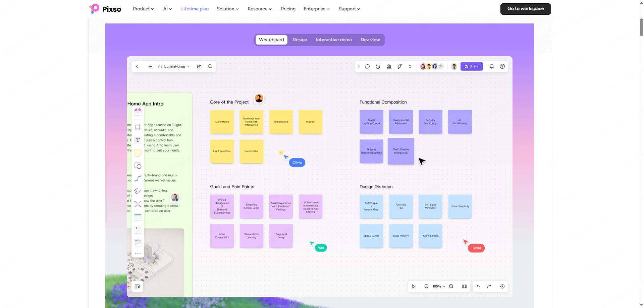Image resolution: width=644 pixels, height=308 pixels.
Task: Select the pointer tool in bottom bar
Action: [414, 287]
